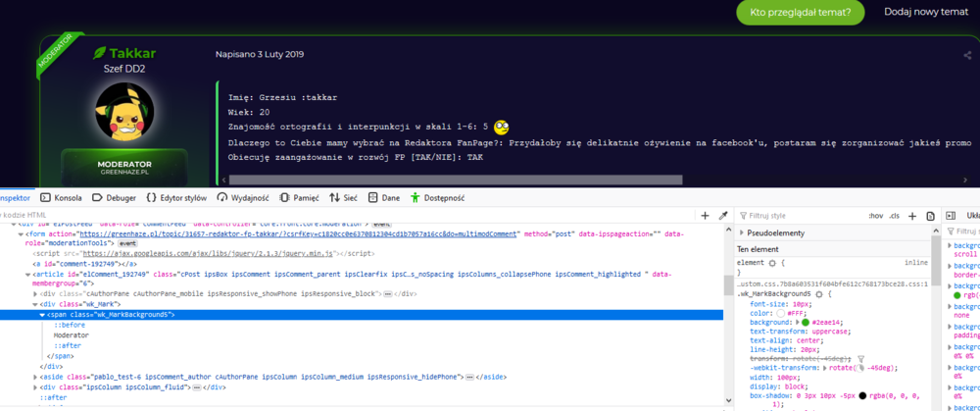Toggle the .cls class list panel
980x411 pixels.
tap(894, 215)
